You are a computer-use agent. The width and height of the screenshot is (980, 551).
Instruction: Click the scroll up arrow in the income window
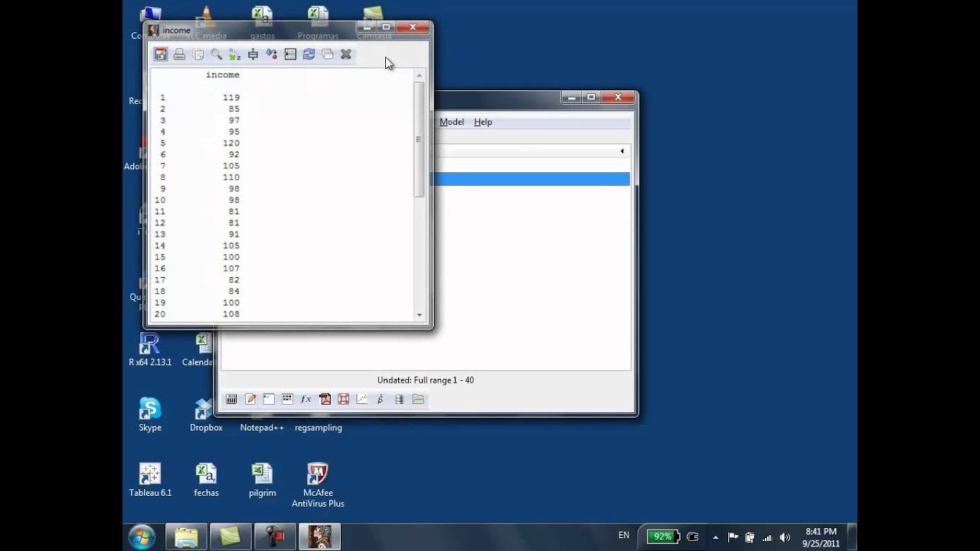[419, 75]
